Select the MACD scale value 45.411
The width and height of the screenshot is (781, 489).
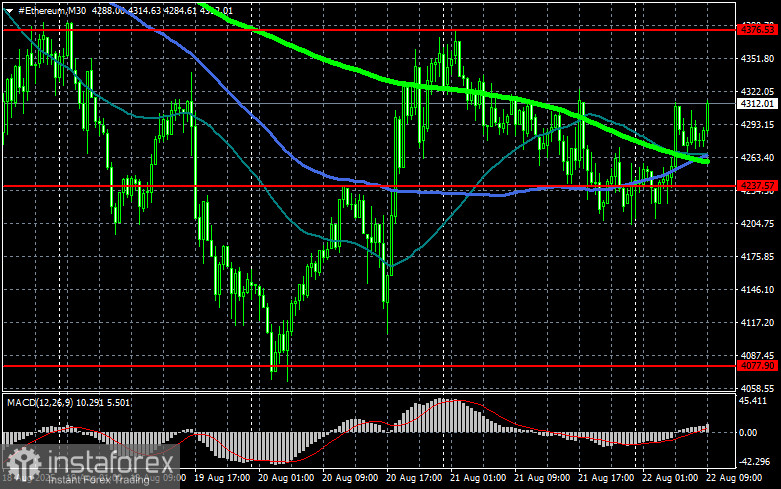(x=753, y=400)
